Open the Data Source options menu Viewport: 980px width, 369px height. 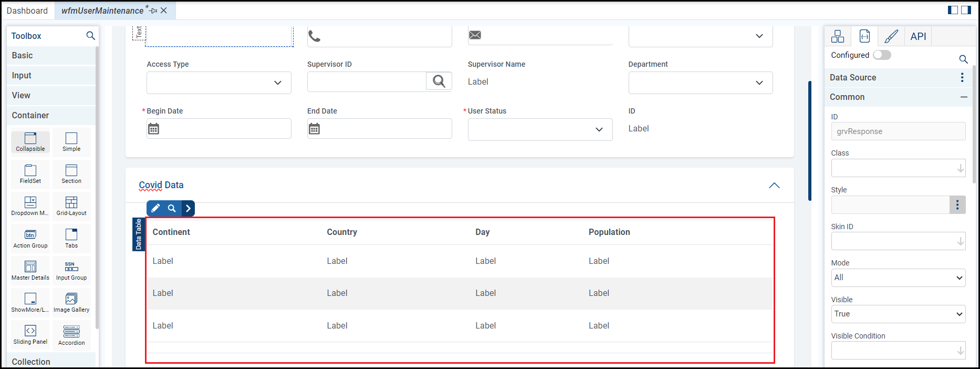point(962,78)
